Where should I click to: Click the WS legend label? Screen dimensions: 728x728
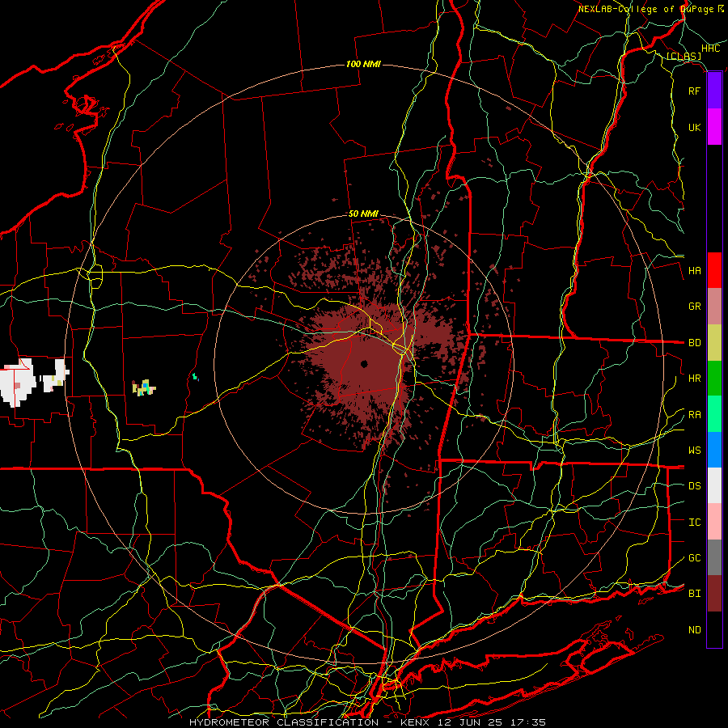(694, 451)
